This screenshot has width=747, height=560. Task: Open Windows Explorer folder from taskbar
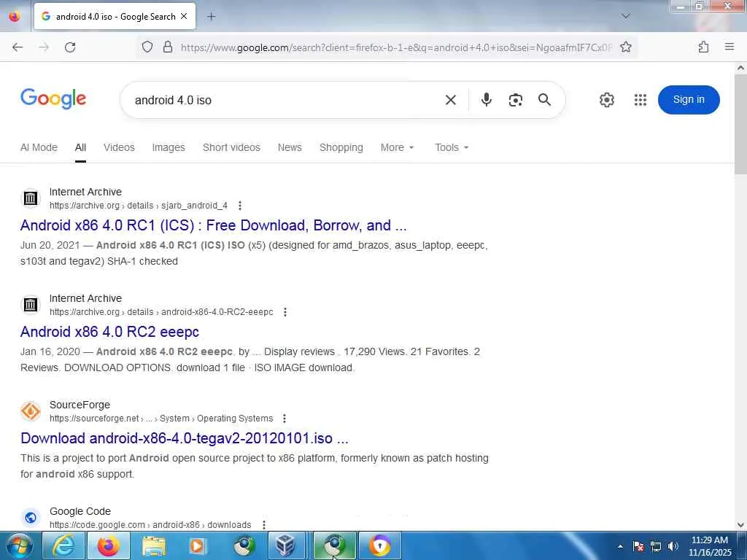(153, 545)
